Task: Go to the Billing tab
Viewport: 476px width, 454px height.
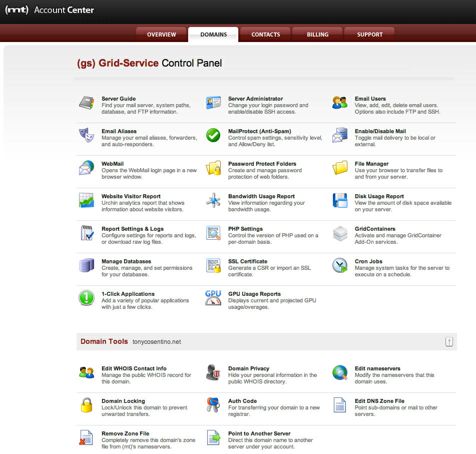Action: [317, 35]
